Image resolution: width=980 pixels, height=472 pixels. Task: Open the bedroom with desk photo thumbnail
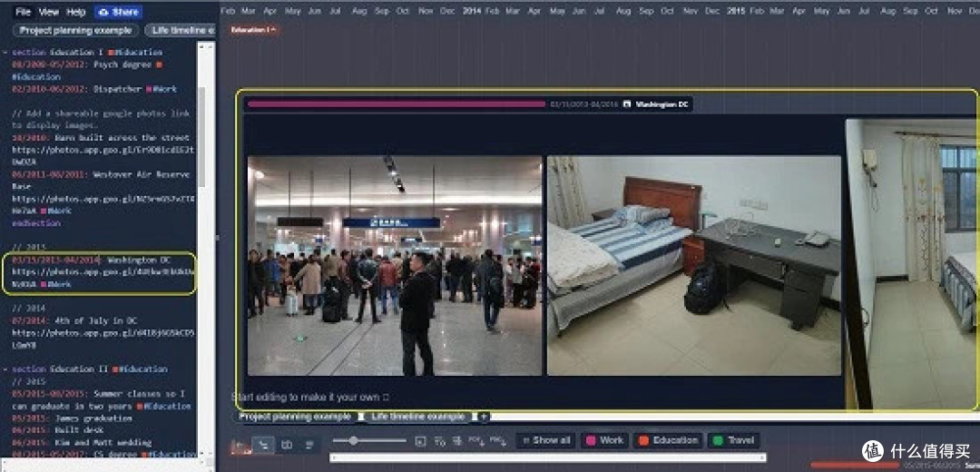(694, 266)
